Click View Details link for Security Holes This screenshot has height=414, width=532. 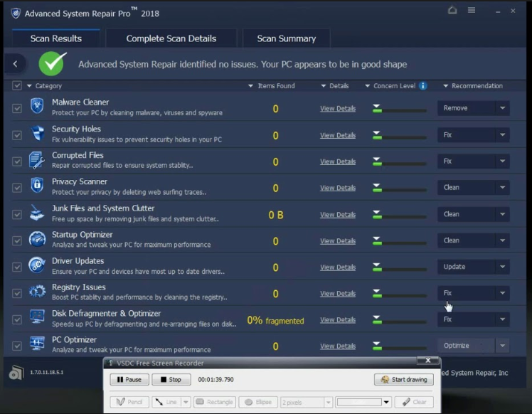(338, 135)
